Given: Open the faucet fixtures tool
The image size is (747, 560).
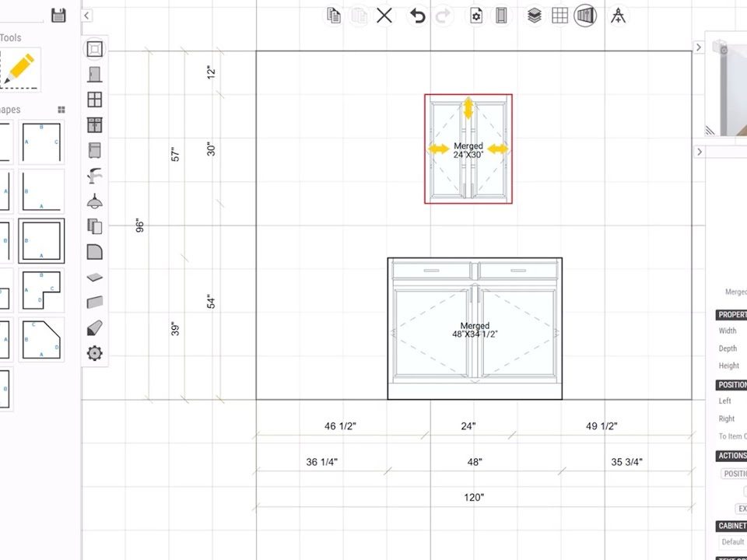Looking at the screenshot, I should point(94,175).
